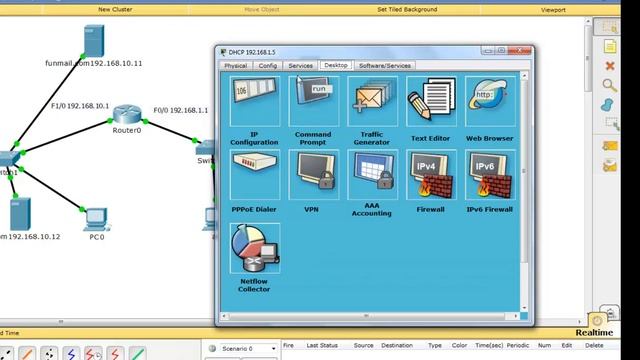This screenshot has height=360, width=640.
Task: Open AAA Accounting
Action: (372, 175)
